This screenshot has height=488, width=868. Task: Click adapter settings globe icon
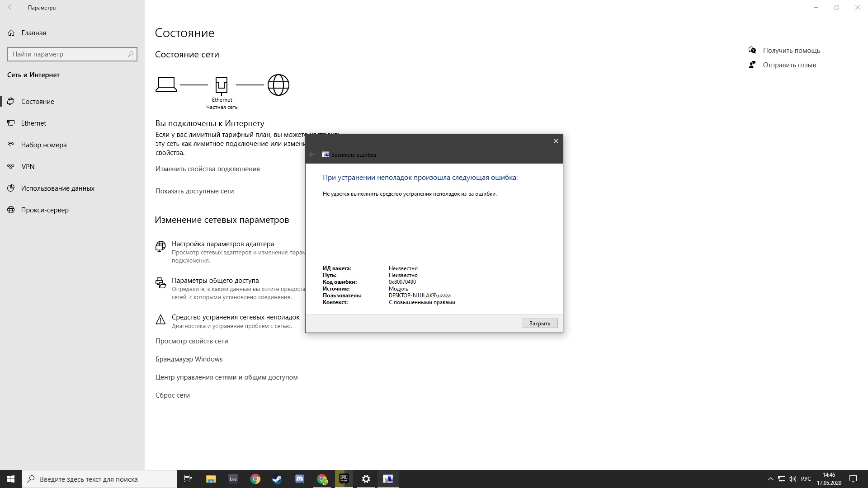[160, 246]
